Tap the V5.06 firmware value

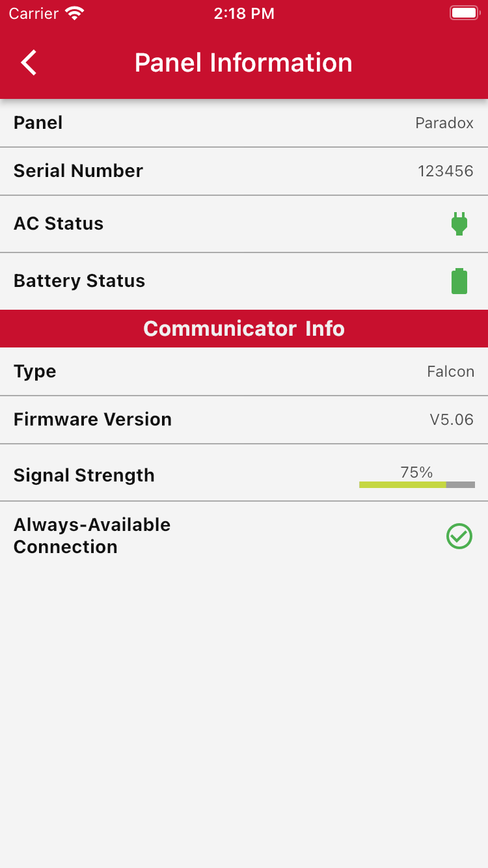[x=452, y=420]
